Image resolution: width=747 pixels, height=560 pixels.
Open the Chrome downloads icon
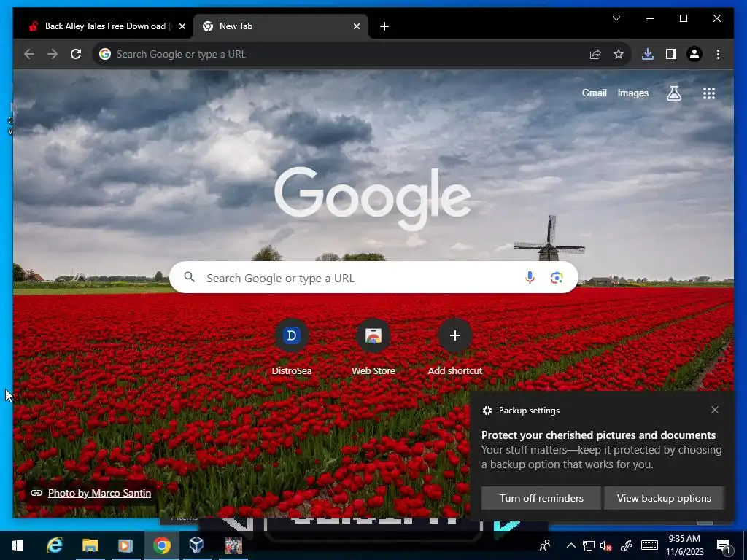(648, 54)
